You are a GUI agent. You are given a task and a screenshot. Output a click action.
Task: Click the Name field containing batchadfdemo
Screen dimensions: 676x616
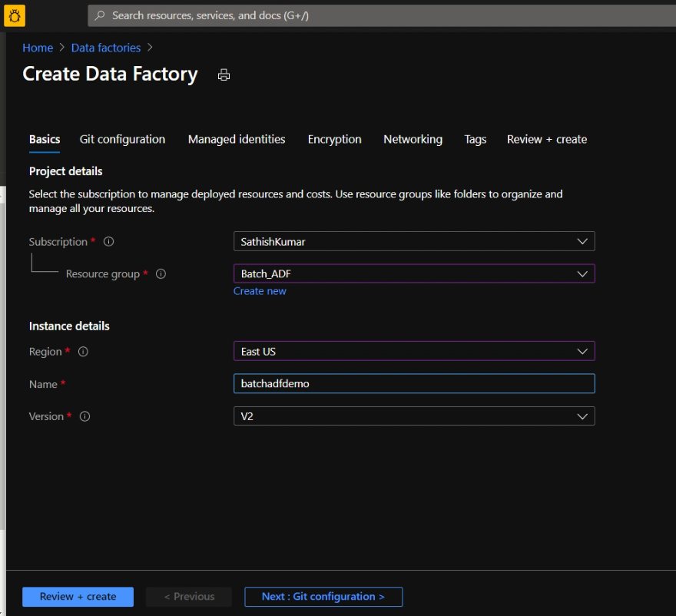[414, 384]
